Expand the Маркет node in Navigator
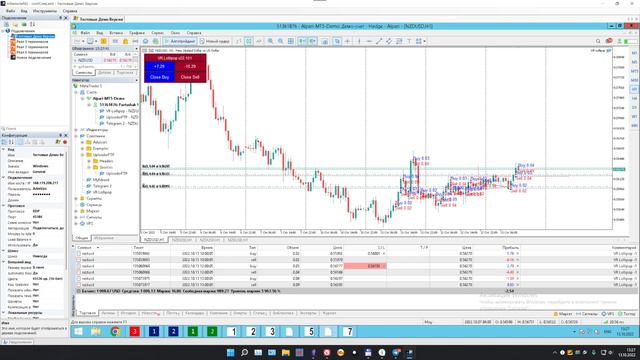Viewport: 640px width, 360px height. coord(76,211)
